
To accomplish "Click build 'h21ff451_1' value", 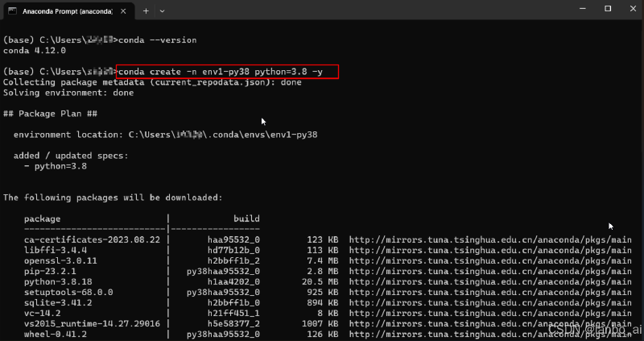I will click(233, 314).
